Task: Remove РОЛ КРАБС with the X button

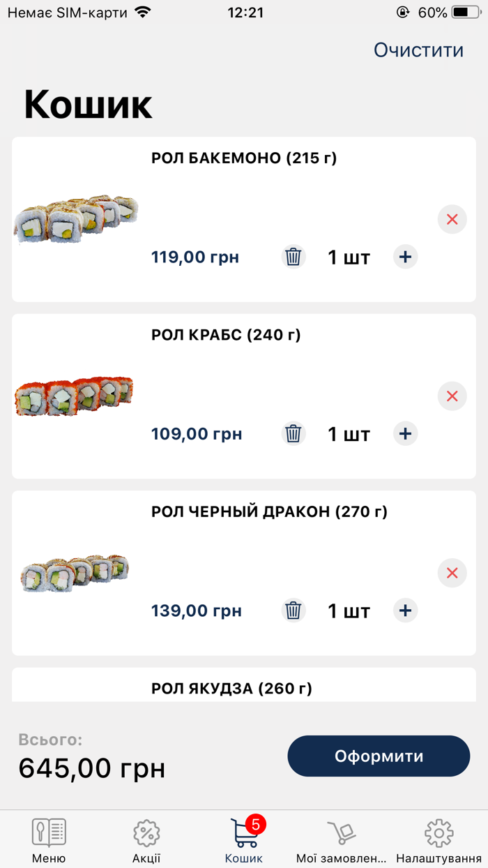Action: pyautogui.click(x=452, y=396)
